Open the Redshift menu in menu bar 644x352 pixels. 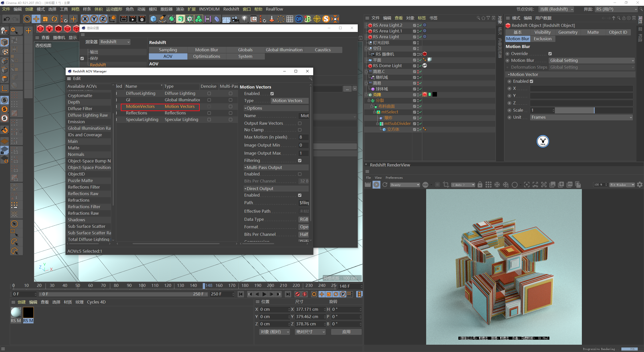coord(231,9)
